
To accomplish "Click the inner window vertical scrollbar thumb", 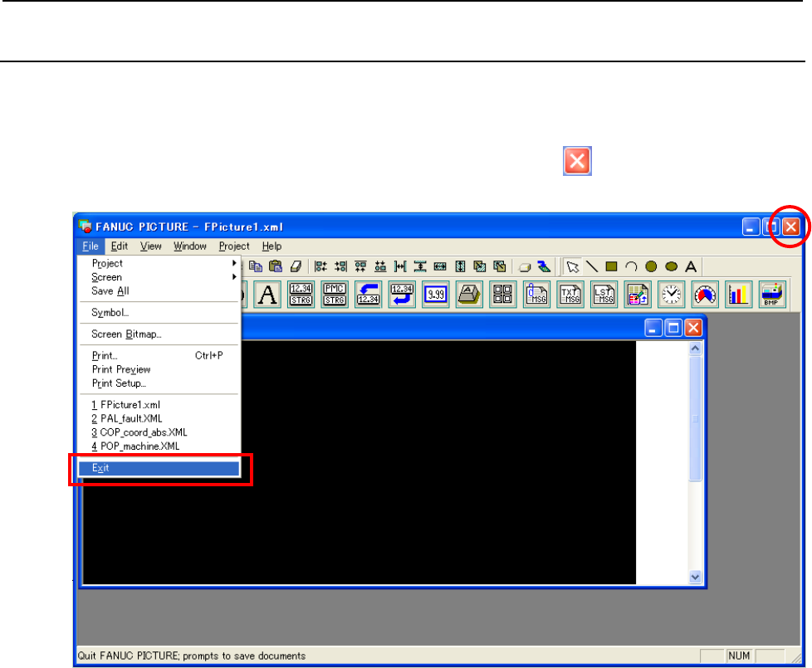I will click(695, 418).
